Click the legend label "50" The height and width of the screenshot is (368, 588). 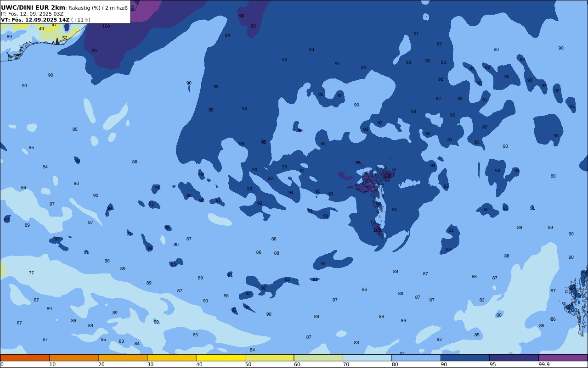coord(248,364)
